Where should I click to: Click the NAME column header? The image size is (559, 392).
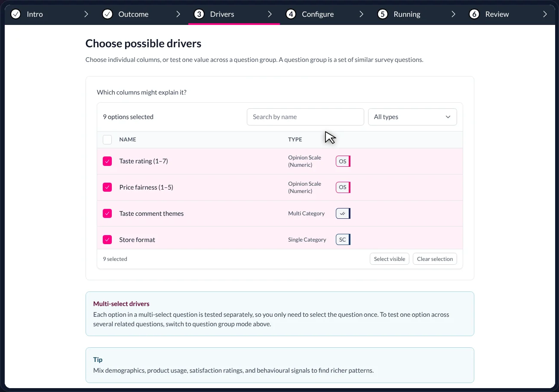[x=128, y=140]
